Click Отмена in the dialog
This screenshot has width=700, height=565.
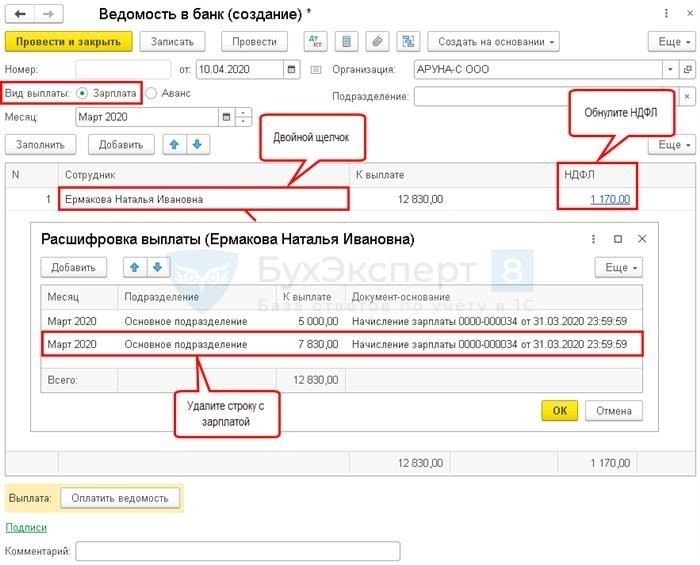click(x=614, y=411)
